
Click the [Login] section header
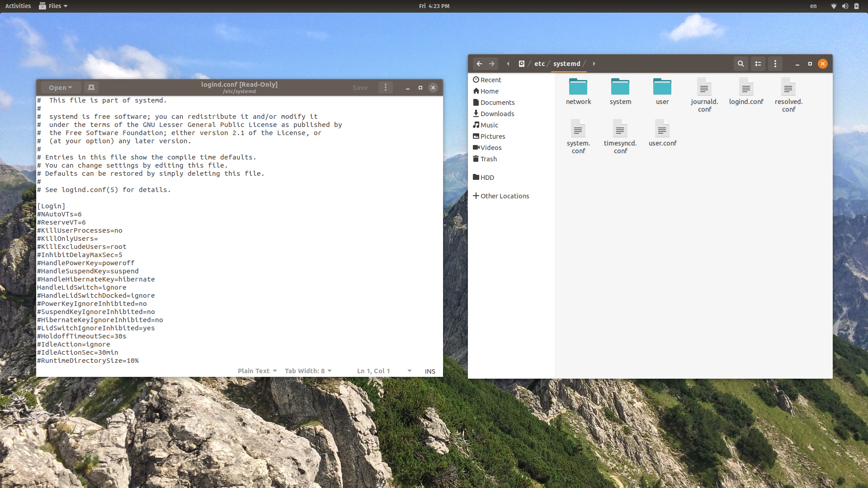click(51, 206)
